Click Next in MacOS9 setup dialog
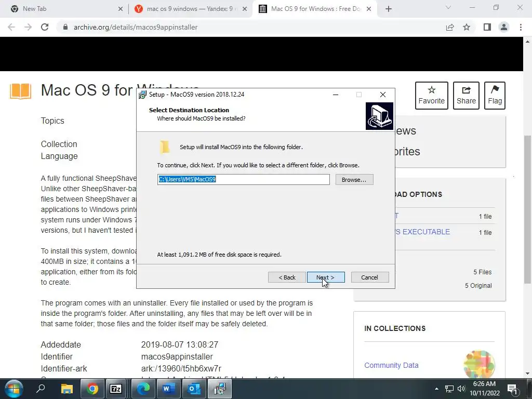The width and height of the screenshot is (532, 399). (x=326, y=277)
